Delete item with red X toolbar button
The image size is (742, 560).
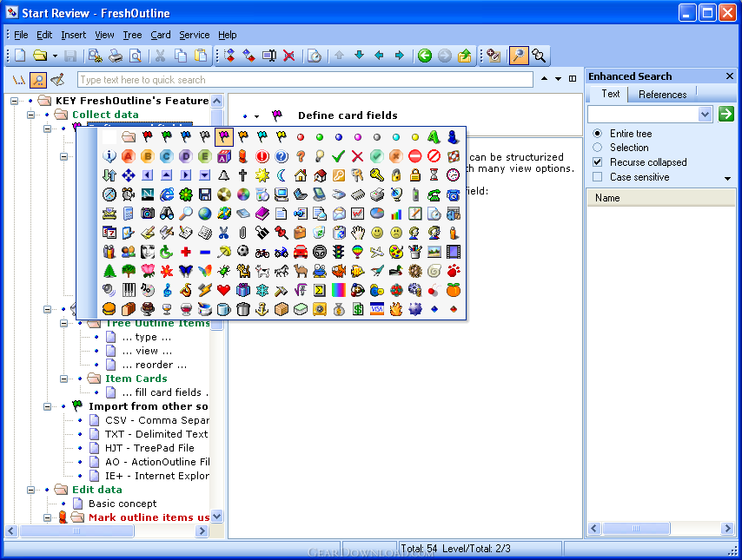[x=288, y=56]
